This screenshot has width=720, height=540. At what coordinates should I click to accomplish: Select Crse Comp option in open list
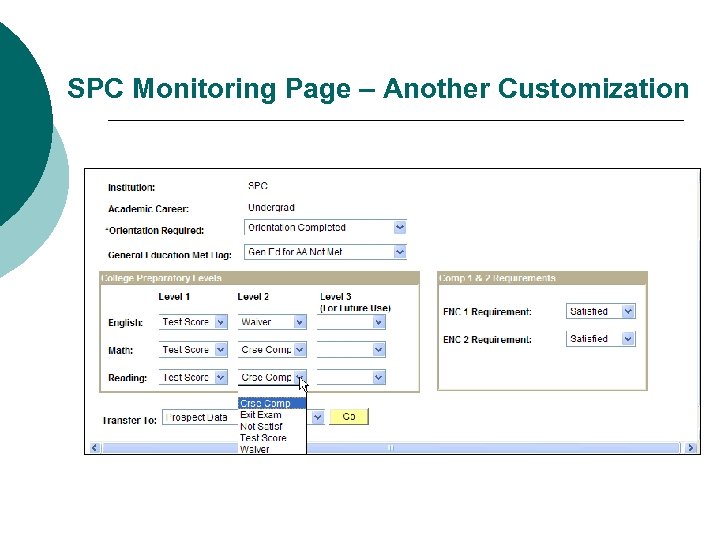click(272, 403)
